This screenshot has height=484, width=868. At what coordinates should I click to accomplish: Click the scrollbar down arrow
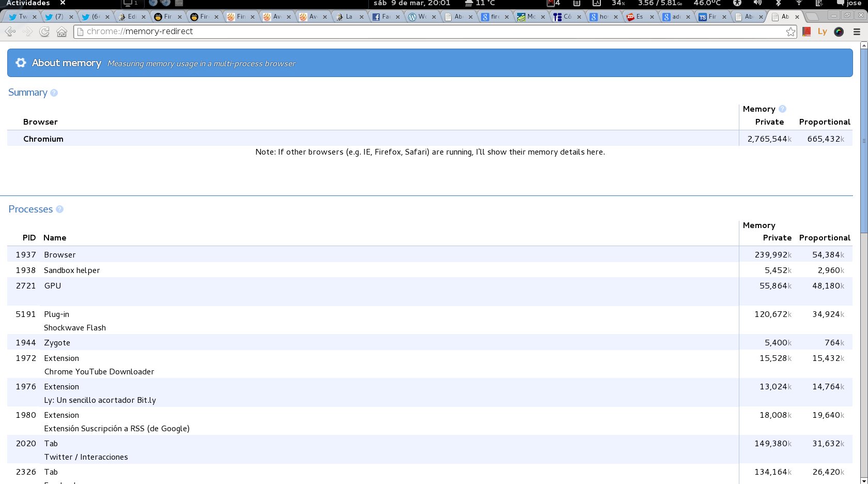tap(864, 480)
